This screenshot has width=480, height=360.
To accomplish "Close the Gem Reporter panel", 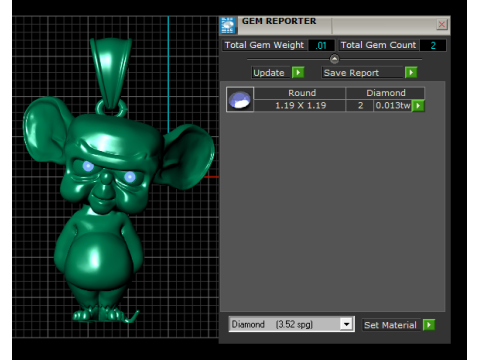I will click(x=442, y=24).
